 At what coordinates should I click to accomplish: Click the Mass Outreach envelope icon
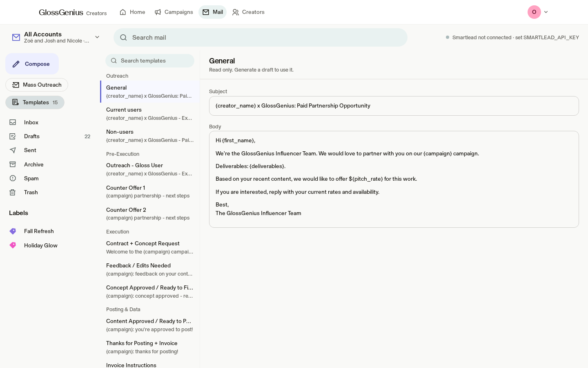(16, 85)
